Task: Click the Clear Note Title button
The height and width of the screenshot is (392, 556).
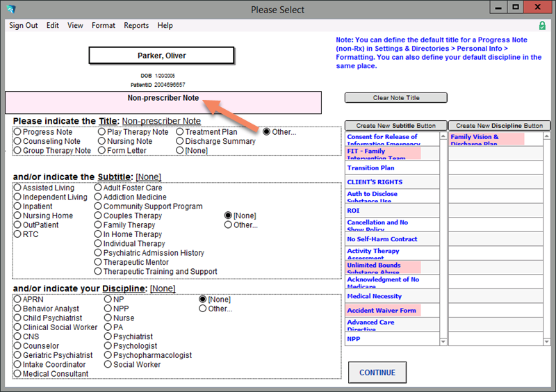Action: click(x=395, y=98)
